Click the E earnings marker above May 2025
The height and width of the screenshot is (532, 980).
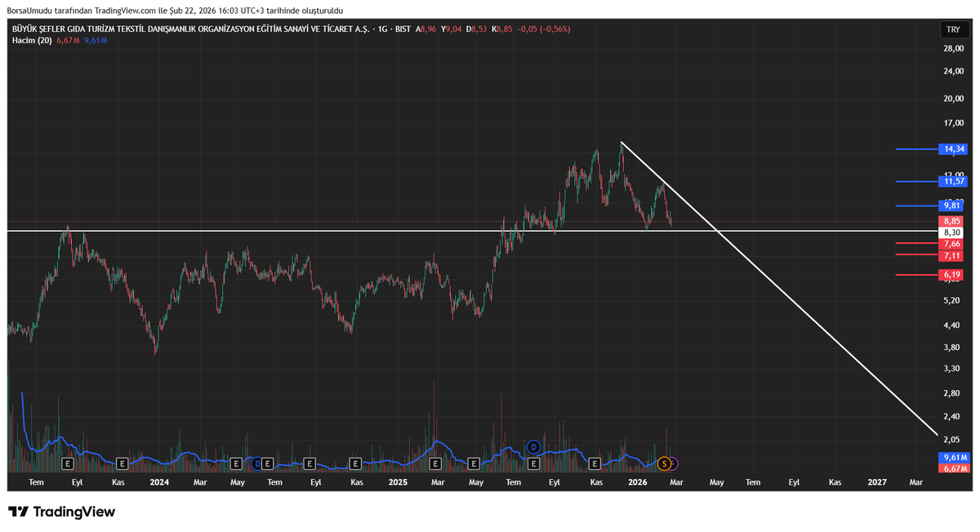pos(473,463)
